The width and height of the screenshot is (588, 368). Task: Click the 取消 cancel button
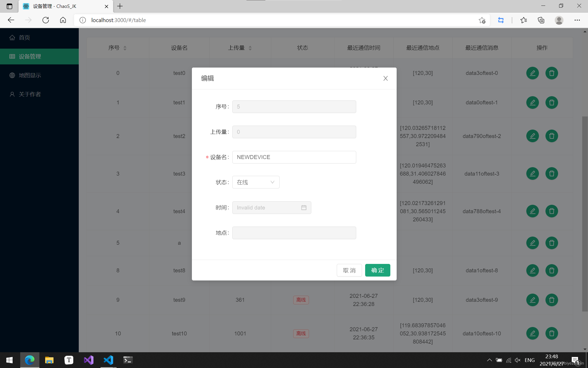(349, 270)
